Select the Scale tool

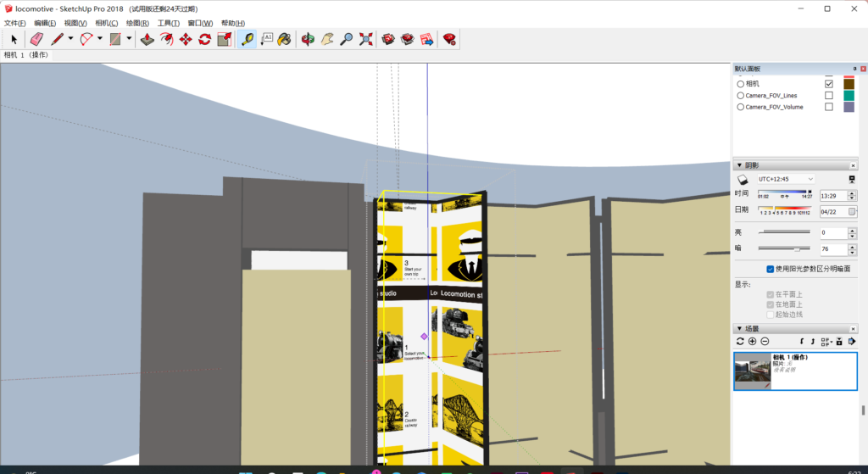pyautogui.click(x=224, y=39)
